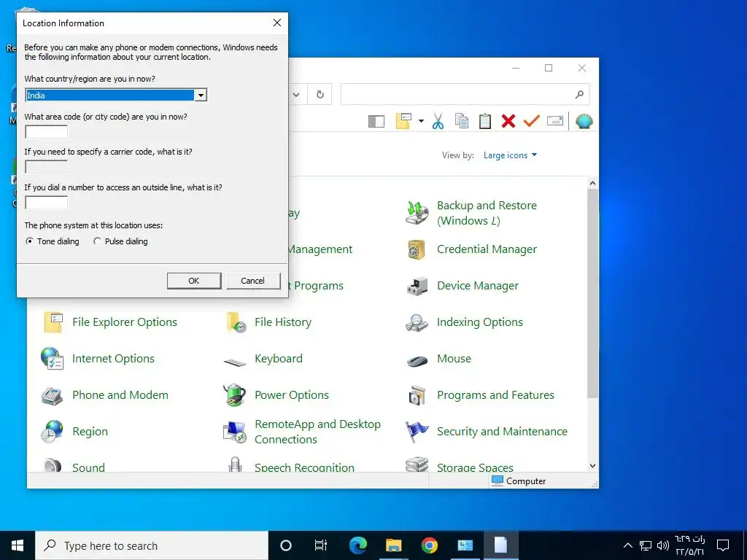Open the Large icons view dropdown
Viewport: 747px width, 560px height.
click(x=510, y=155)
